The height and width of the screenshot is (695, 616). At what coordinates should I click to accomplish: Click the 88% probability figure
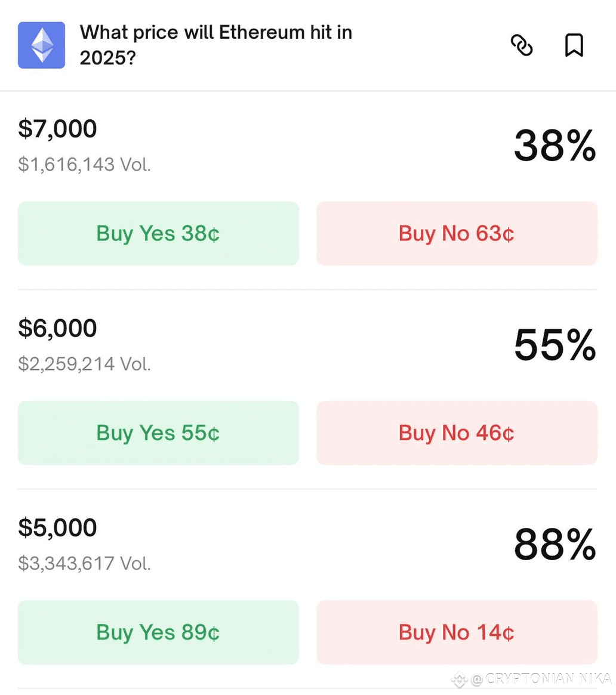pyautogui.click(x=555, y=544)
